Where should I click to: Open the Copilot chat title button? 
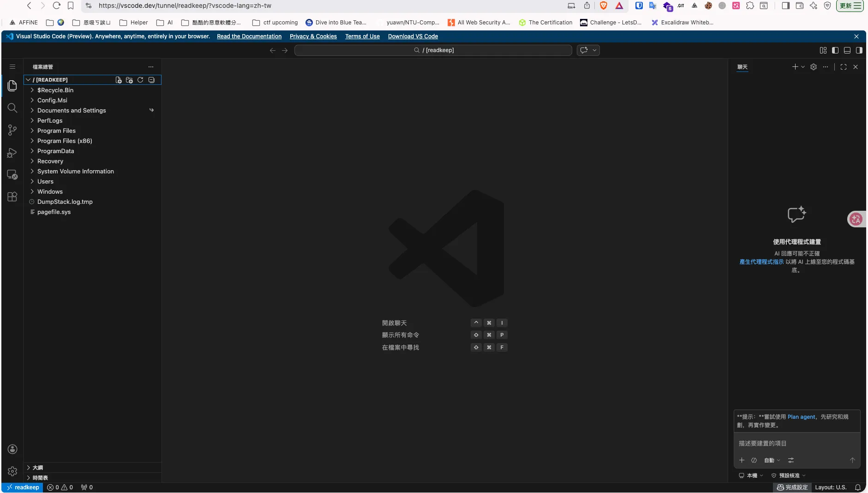[584, 50]
